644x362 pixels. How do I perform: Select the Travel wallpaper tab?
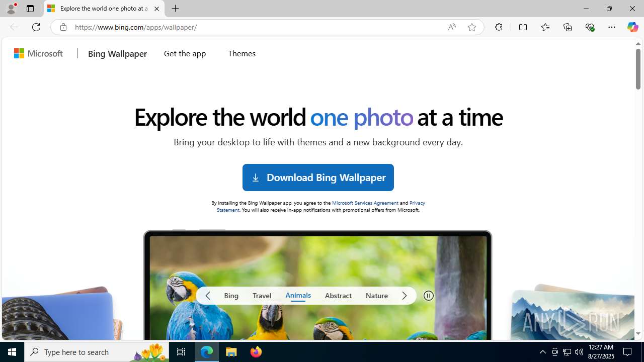262,296
